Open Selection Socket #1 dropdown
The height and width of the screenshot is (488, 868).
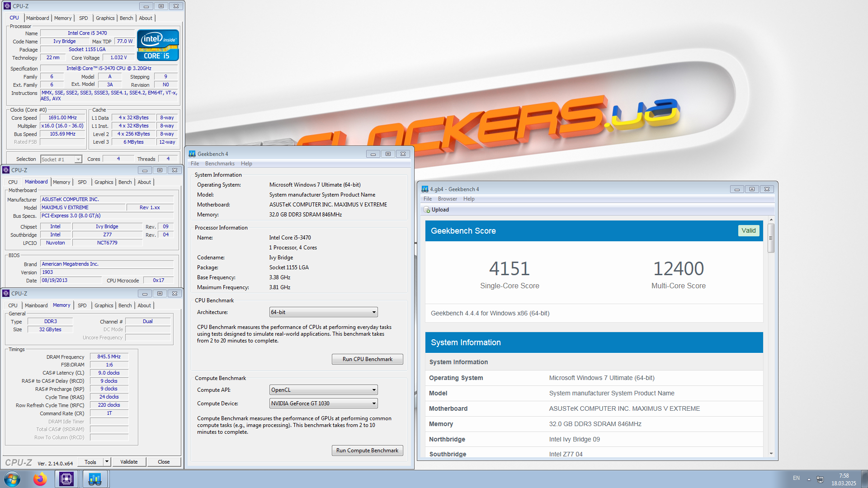point(61,160)
